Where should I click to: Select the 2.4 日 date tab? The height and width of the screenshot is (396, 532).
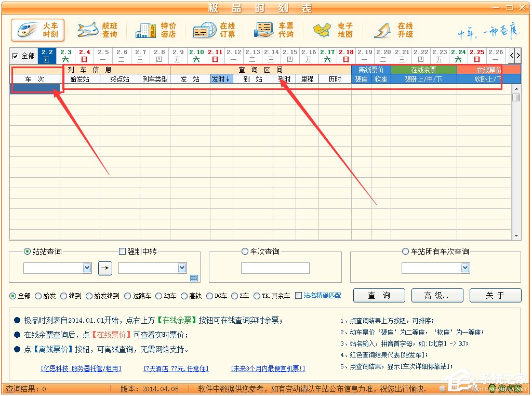click(84, 56)
